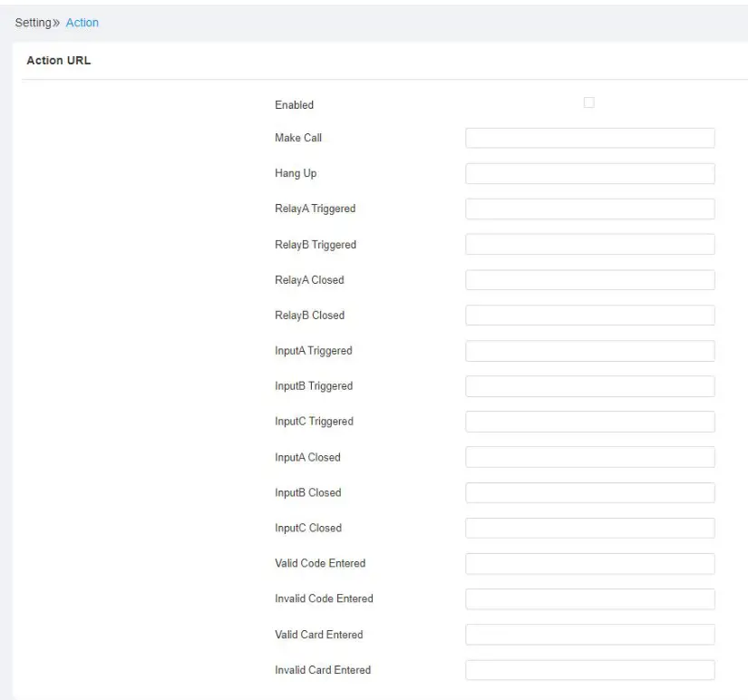Image resolution: width=748 pixels, height=700 pixels.
Task: Select the InputC Triggered input
Action: point(589,422)
